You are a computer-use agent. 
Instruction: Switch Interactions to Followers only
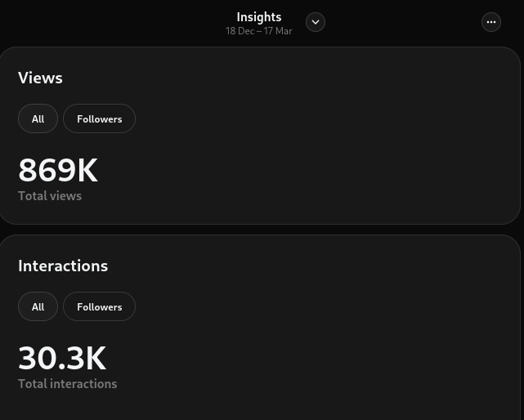pos(100,307)
